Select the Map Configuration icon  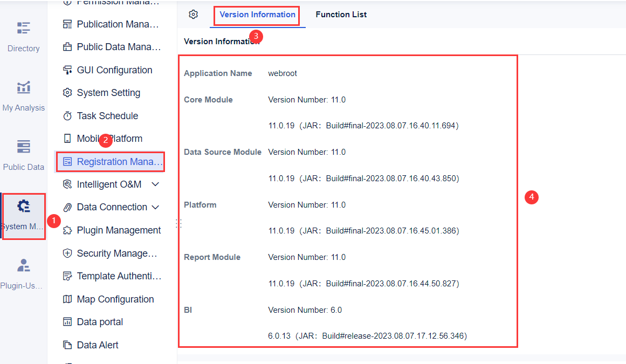pos(67,299)
